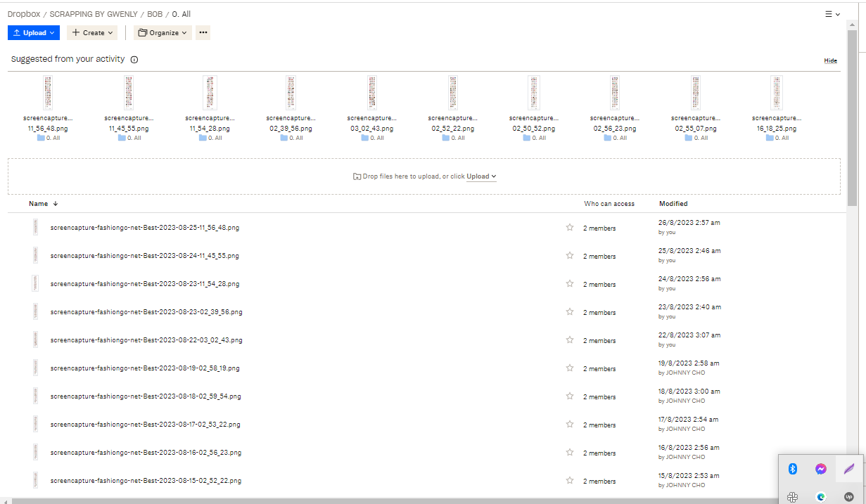The height and width of the screenshot is (504, 866).
Task: Click file icon of 2023-08-25-11_56_48.png row
Action: [35, 227]
